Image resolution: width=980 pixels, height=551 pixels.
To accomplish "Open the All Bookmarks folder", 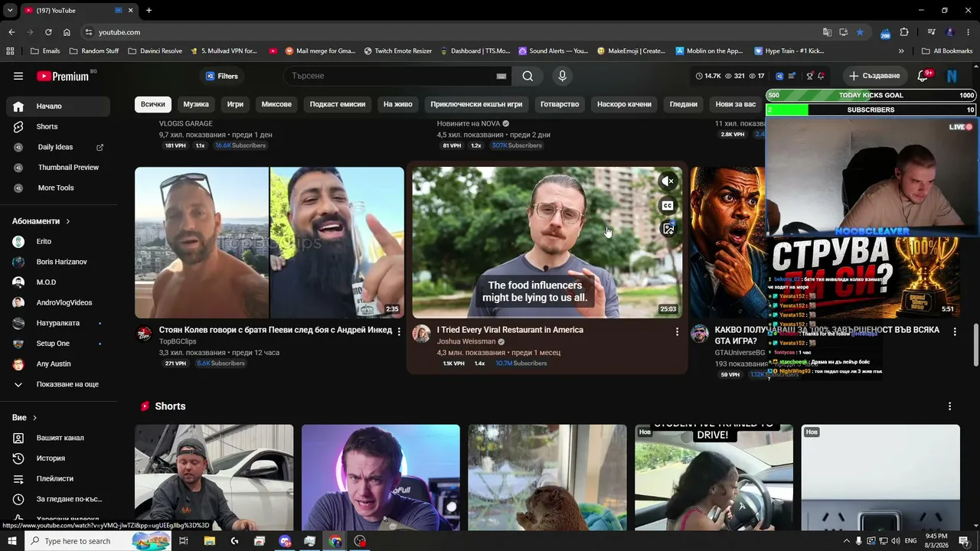I will [x=947, y=51].
